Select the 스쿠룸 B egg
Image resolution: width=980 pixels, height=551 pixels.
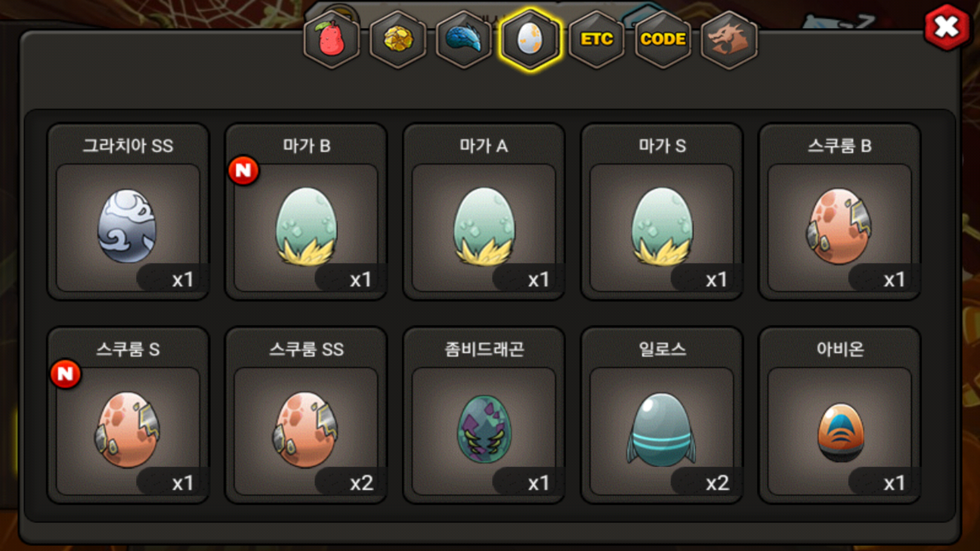tap(840, 212)
